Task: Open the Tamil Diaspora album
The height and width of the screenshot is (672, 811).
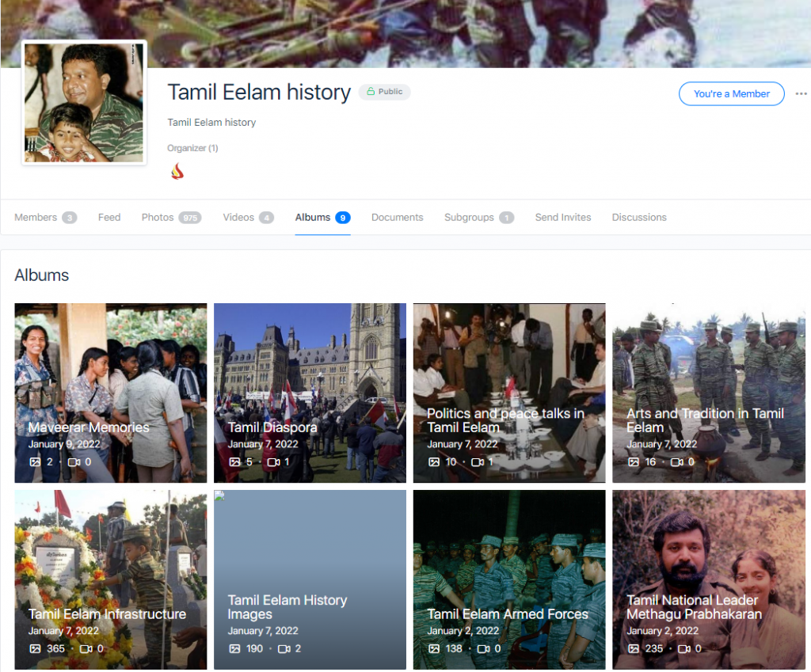Action: pos(310,393)
